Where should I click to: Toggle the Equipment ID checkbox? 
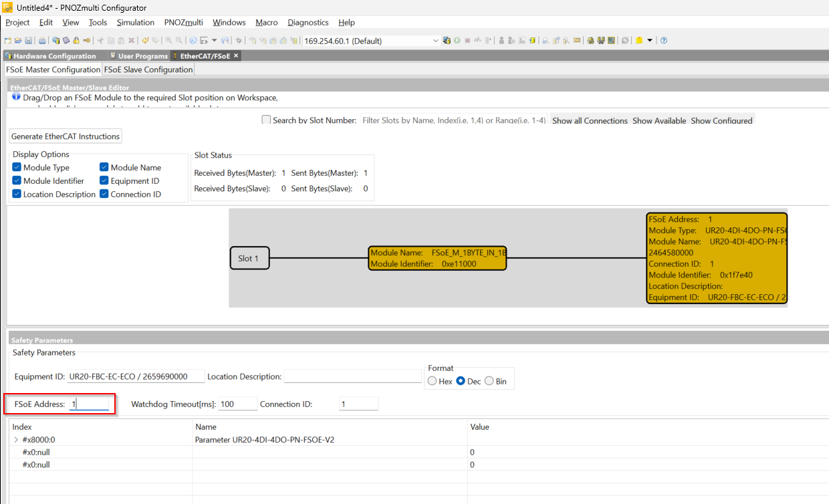click(104, 180)
